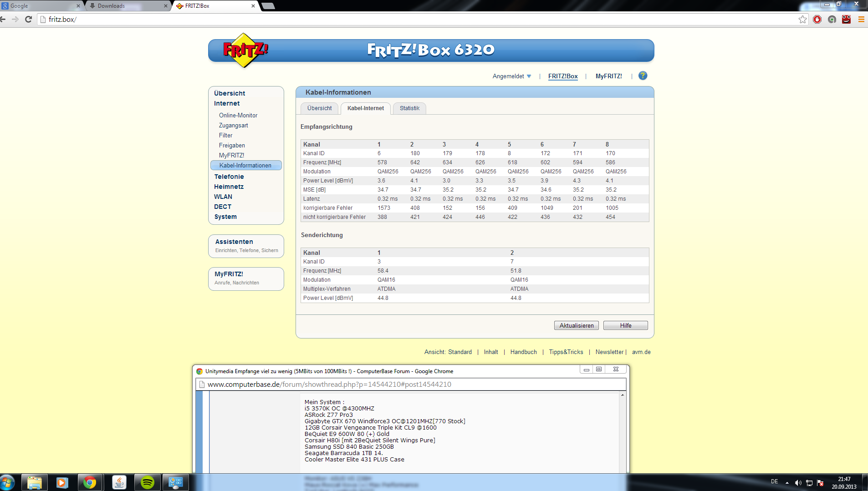Open the FRITZ!Box link in the header
The image size is (868, 491).
click(x=563, y=76)
